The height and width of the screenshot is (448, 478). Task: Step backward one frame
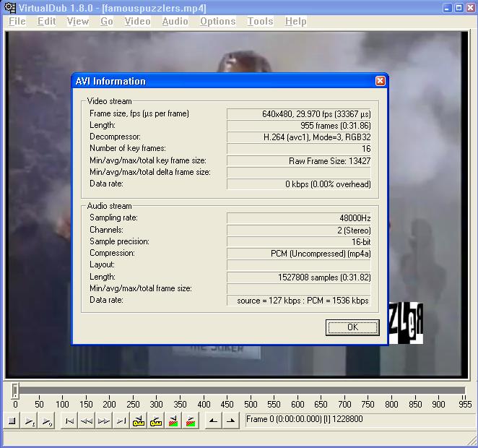87,421
